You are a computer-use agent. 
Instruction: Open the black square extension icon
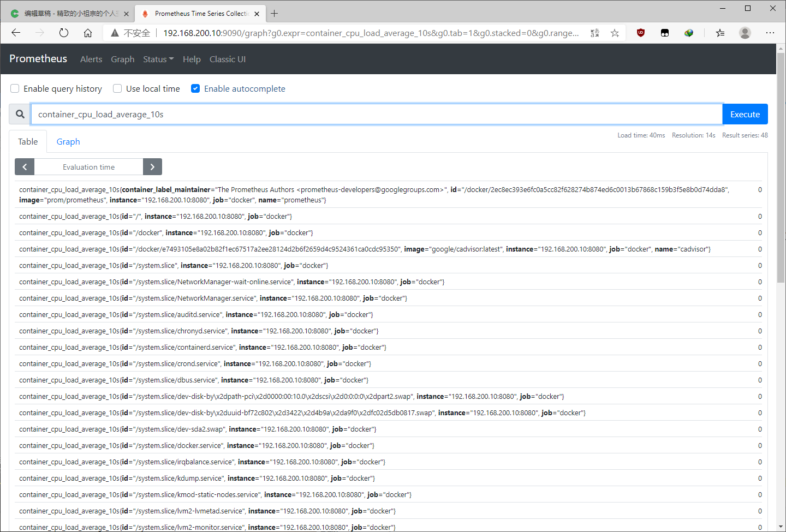point(665,33)
